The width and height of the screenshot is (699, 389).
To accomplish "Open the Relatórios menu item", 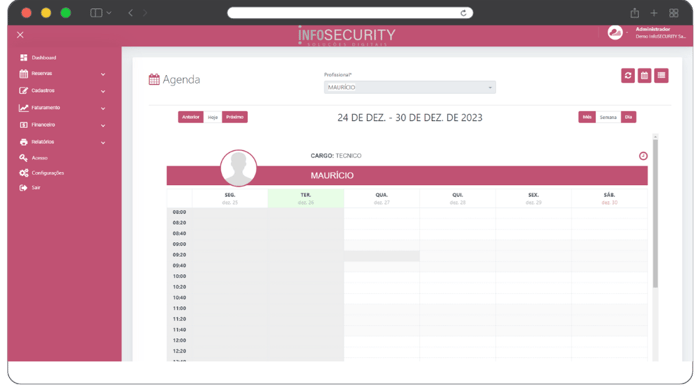I will (x=43, y=142).
